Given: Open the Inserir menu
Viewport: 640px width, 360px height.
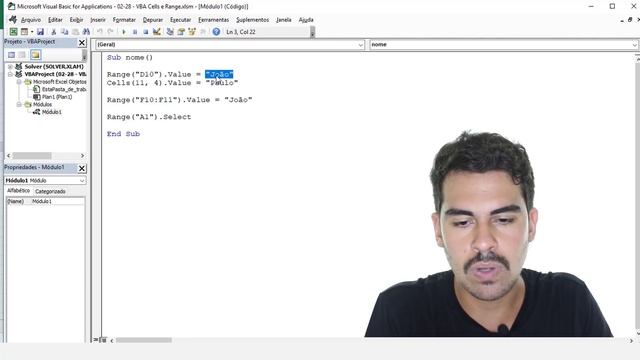Looking at the screenshot, I should pyautogui.click(x=98, y=20).
